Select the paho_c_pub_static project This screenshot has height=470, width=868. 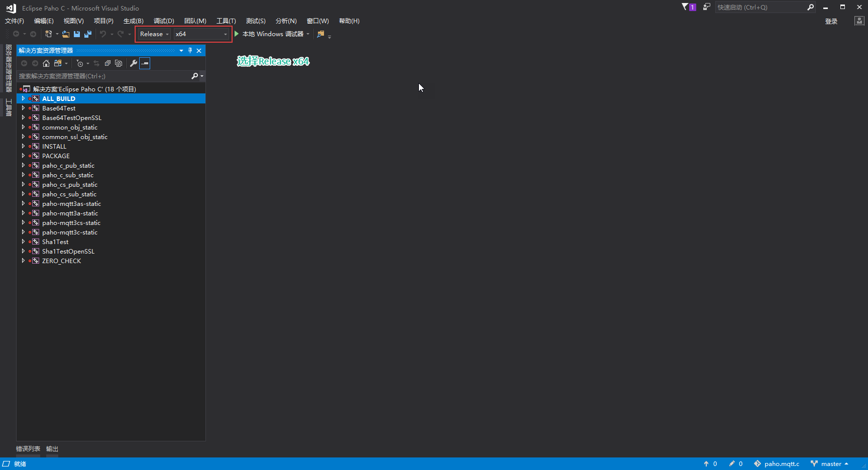click(x=68, y=166)
